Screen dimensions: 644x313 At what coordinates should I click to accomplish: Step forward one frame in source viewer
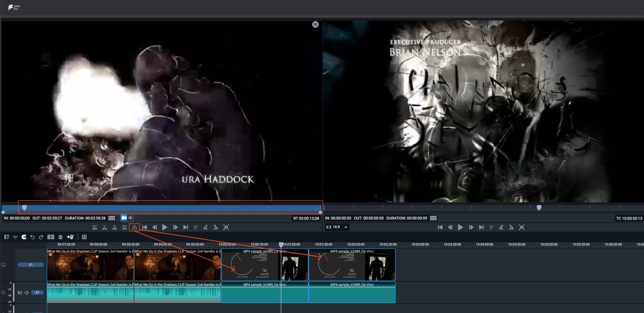pos(175,227)
